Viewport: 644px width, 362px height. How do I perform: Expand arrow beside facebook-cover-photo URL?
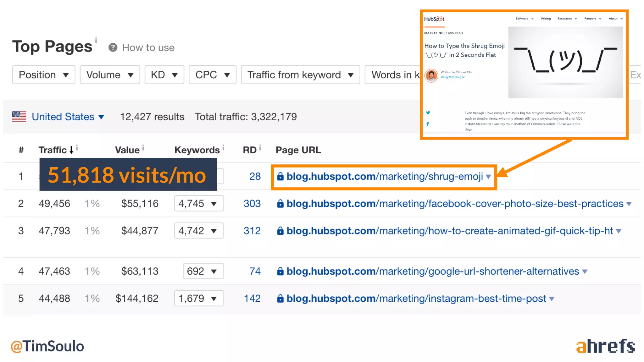629,204
